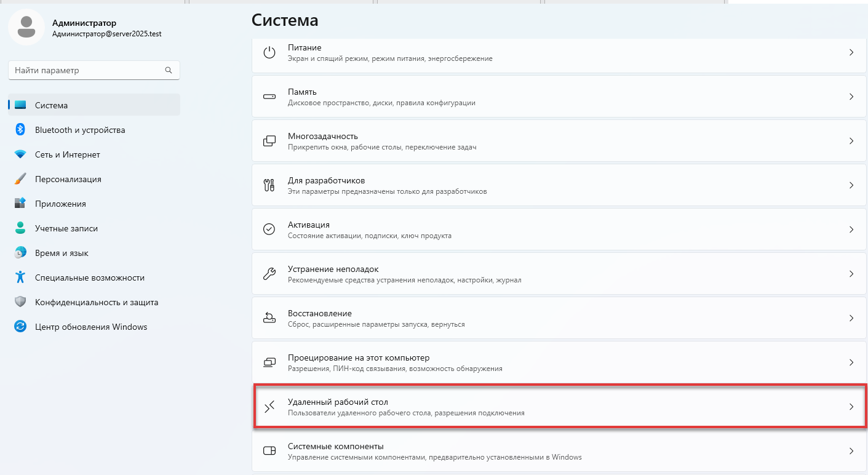Open the Системные компоненты chevron arrow
This screenshot has height=475, width=868.
(x=851, y=451)
